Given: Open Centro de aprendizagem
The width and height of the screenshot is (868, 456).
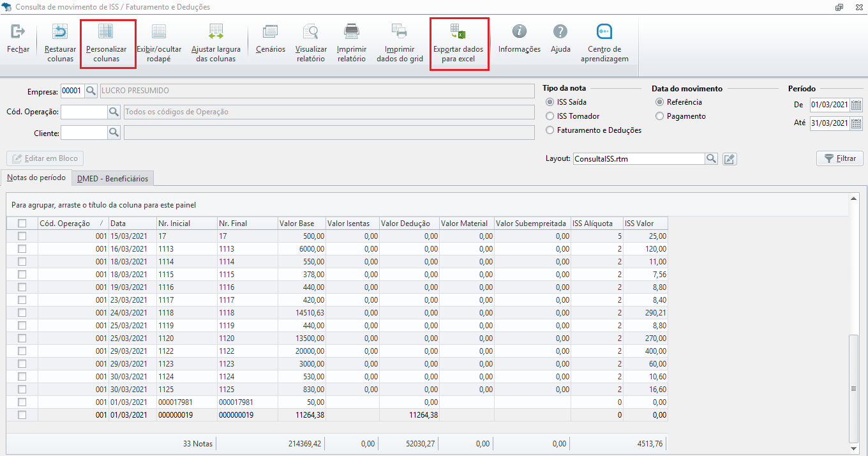Looking at the screenshot, I should tap(604, 31).
